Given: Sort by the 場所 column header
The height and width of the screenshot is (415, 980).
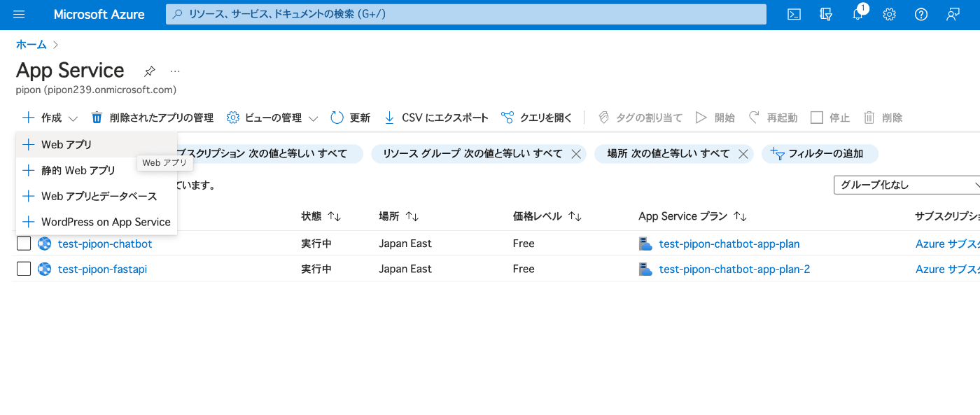Looking at the screenshot, I should [x=399, y=216].
